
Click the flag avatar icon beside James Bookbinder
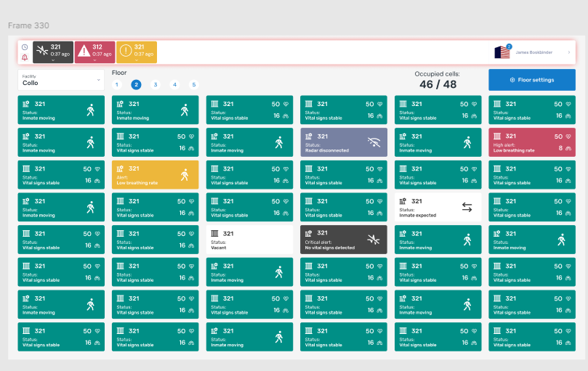(x=502, y=52)
